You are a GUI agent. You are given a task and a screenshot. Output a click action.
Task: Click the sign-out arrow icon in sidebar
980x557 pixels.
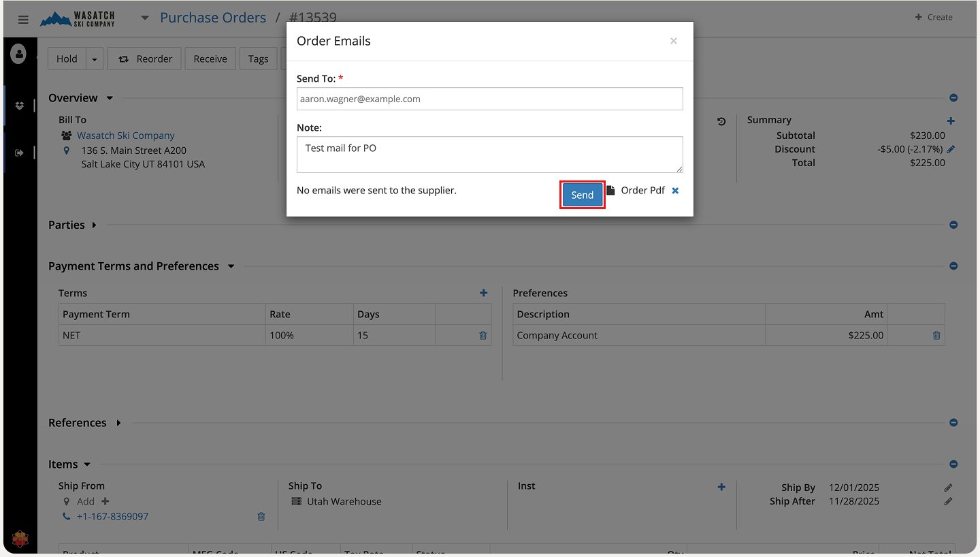coord(19,153)
